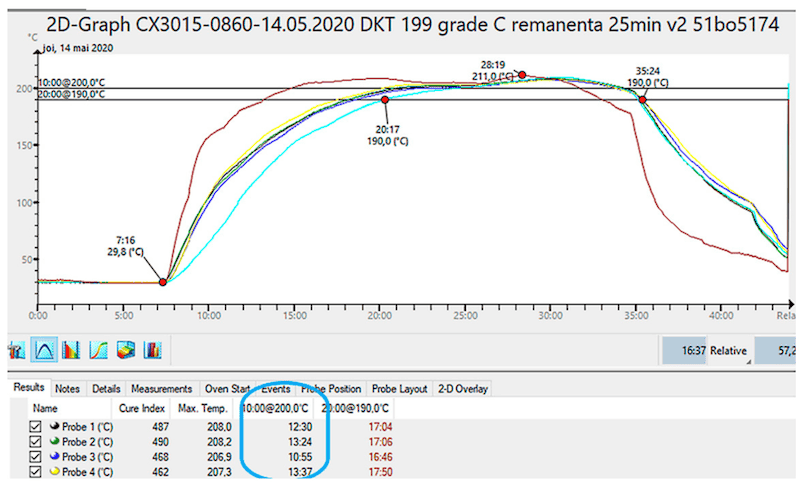Uncheck the Probe 4 checkbox
Image resolution: width=800 pixels, height=486 pixels.
click(35, 472)
